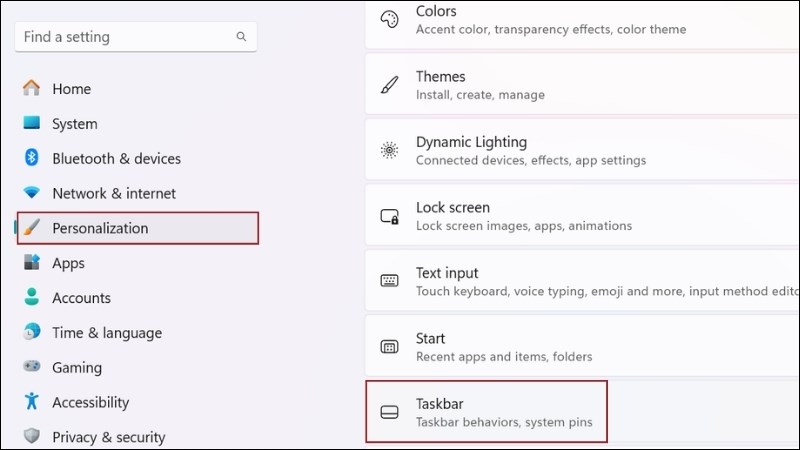This screenshot has height=450, width=800.
Task: Click the Accounts person icon
Action: pos(32,298)
